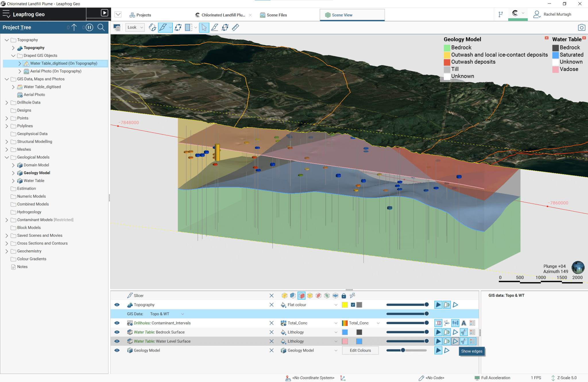Click clip icon for Bedrock Surface

[x=464, y=332]
